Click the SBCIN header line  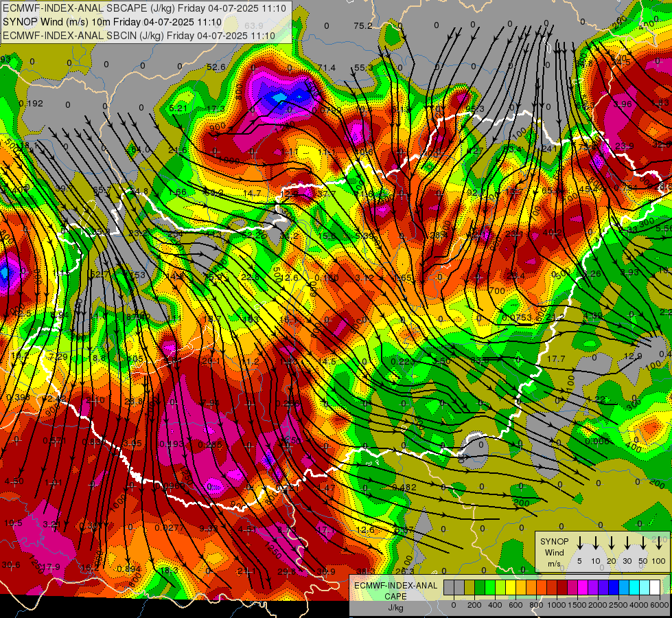(139, 36)
